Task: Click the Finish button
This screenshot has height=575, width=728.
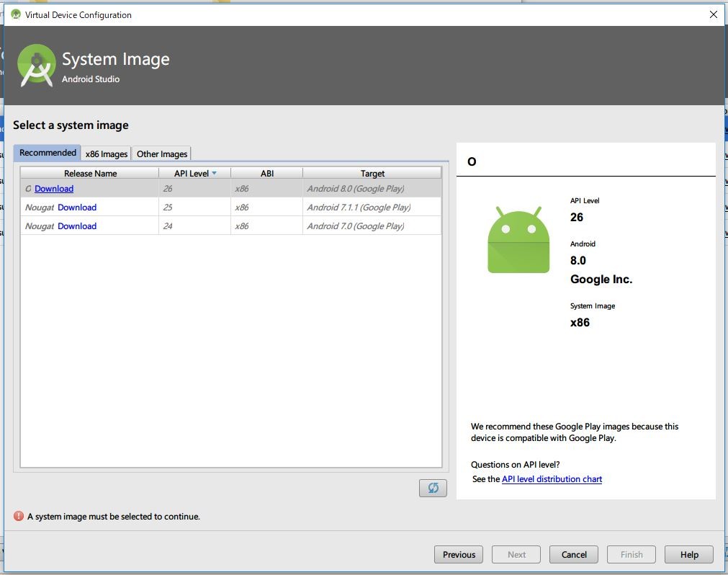Action: click(x=632, y=555)
